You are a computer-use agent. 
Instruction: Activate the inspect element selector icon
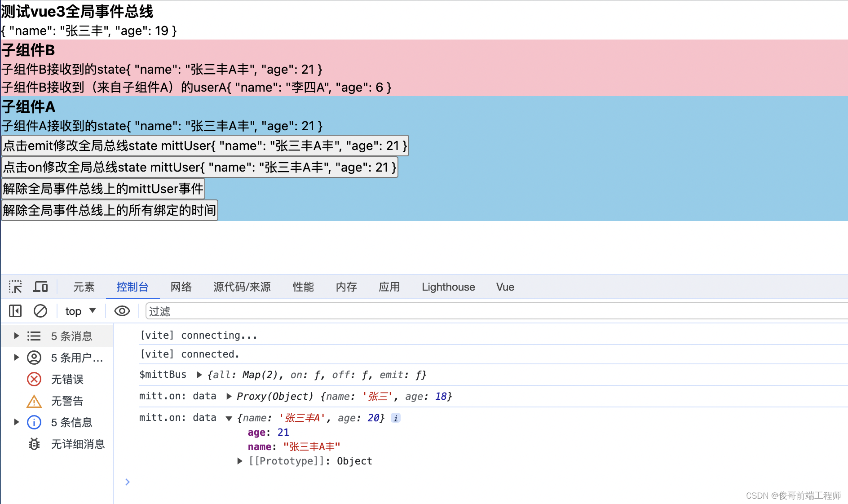pyautogui.click(x=15, y=287)
